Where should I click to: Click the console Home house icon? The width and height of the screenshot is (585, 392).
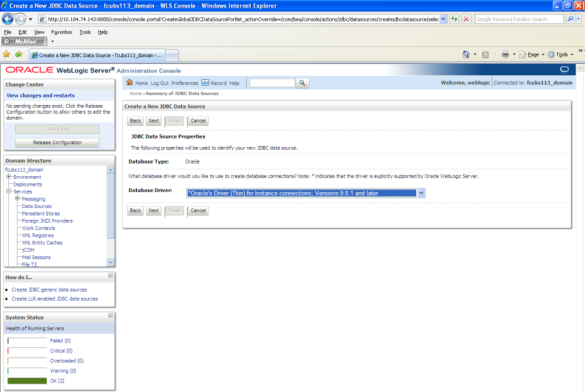pos(129,82)
